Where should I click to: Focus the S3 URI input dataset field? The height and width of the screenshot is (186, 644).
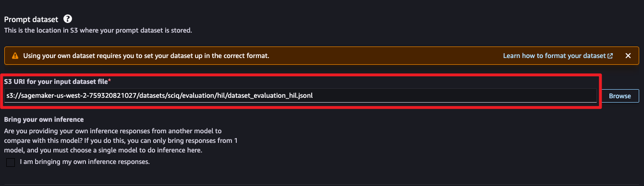pyautogui.click(x=301, y=96)
